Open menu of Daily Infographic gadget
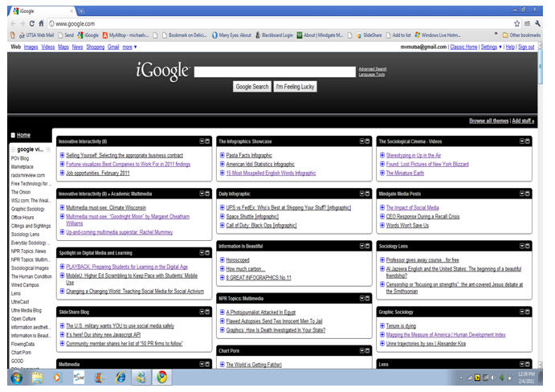This screenshot has width=555, height=392. [x=362, y=194]
